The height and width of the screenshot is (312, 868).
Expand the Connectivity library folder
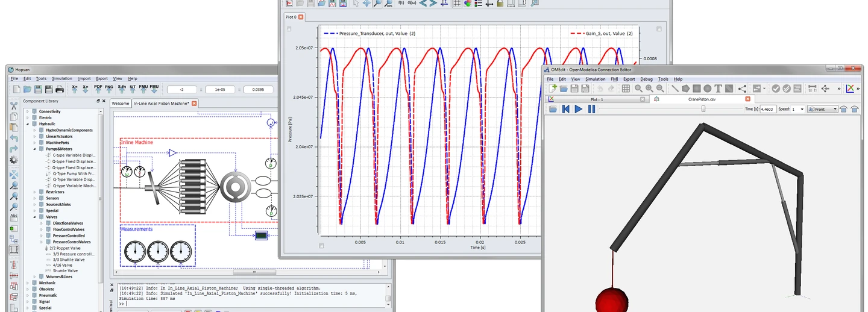point(27,111)
